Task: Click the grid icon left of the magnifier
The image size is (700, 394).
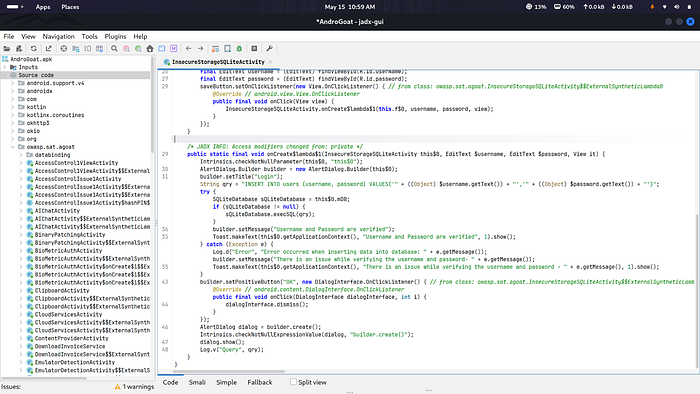Action: 100,49
